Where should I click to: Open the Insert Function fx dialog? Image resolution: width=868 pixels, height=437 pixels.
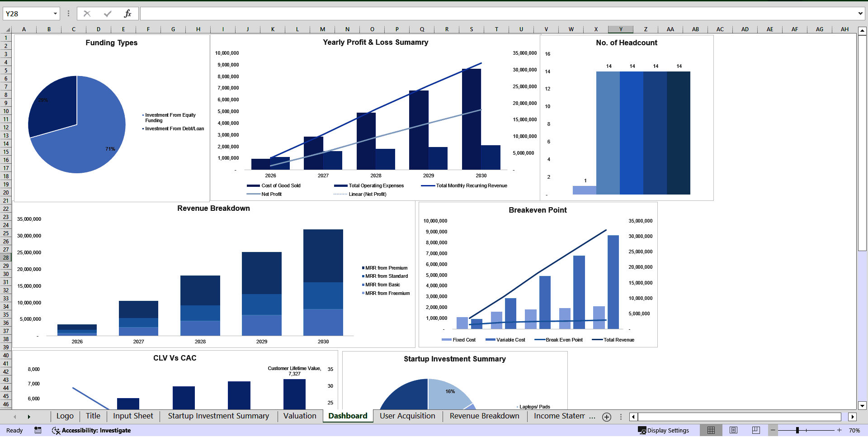[x=127, y=14]
